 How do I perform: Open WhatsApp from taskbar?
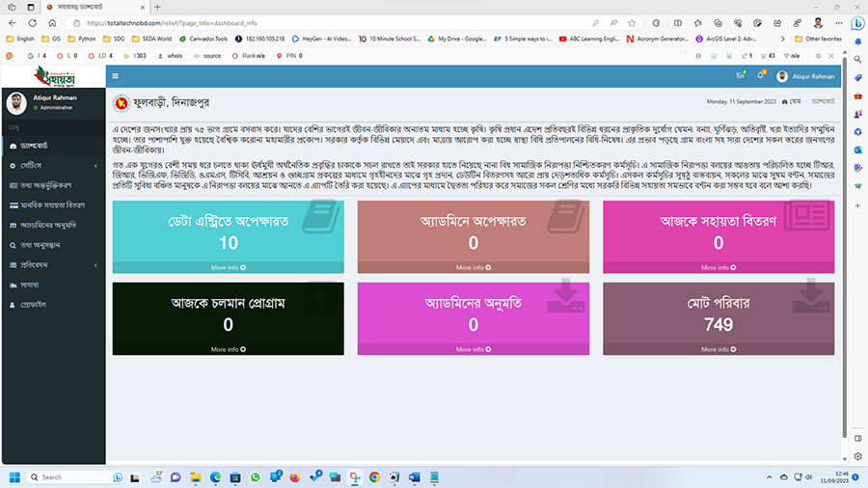point(255,477)
